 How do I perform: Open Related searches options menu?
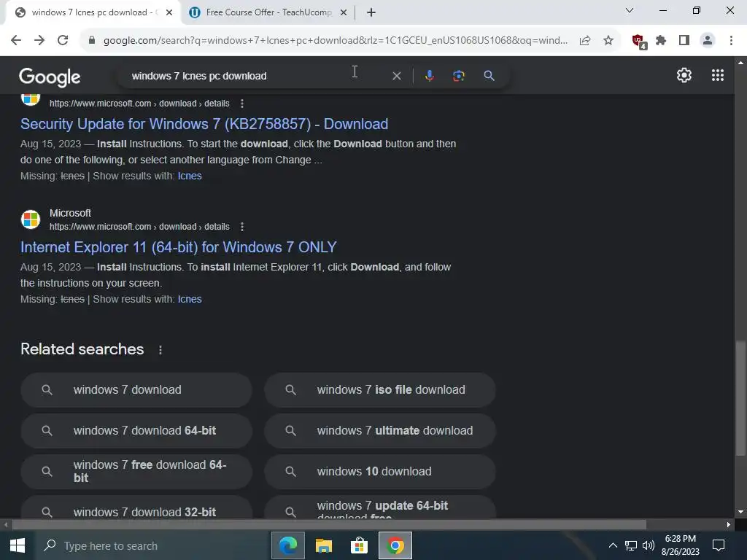(x=160, y=350)
